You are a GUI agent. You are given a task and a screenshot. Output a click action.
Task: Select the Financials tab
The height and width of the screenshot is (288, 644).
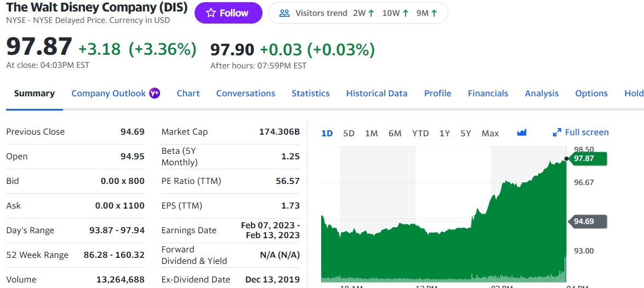(488, 94)
